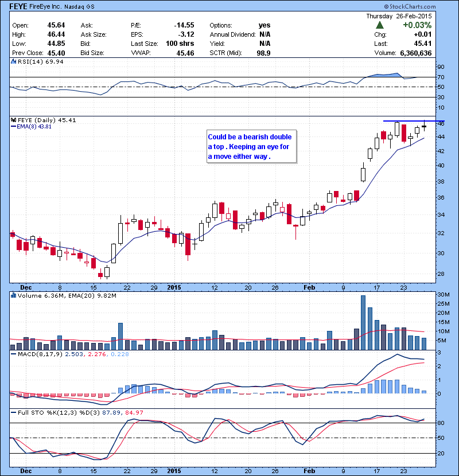Image resolution: width=459 pixels, height=476 pixels.
Task: Click the stochastic %D value 84.97
Action: point(134,412)
